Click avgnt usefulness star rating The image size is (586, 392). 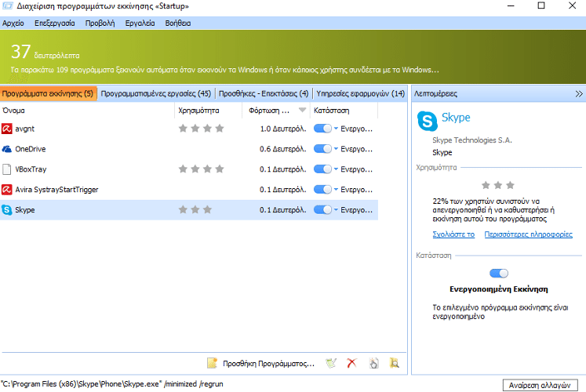coord(201,129)
